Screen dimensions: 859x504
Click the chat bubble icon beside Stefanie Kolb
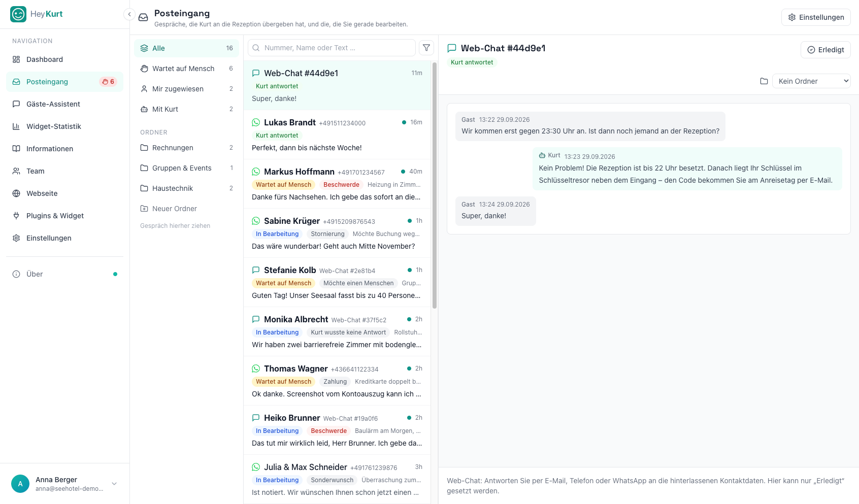pyautogui.click(x=256, y=270)
